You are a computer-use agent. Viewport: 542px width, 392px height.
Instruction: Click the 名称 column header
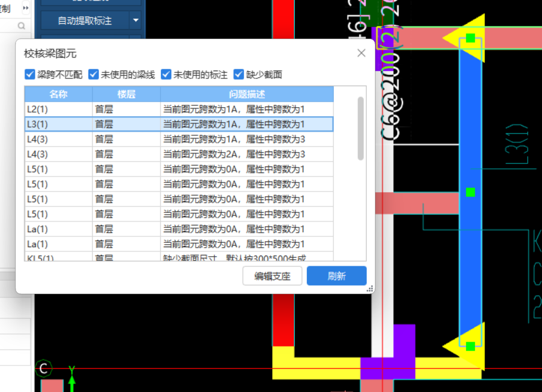(57, 94)
